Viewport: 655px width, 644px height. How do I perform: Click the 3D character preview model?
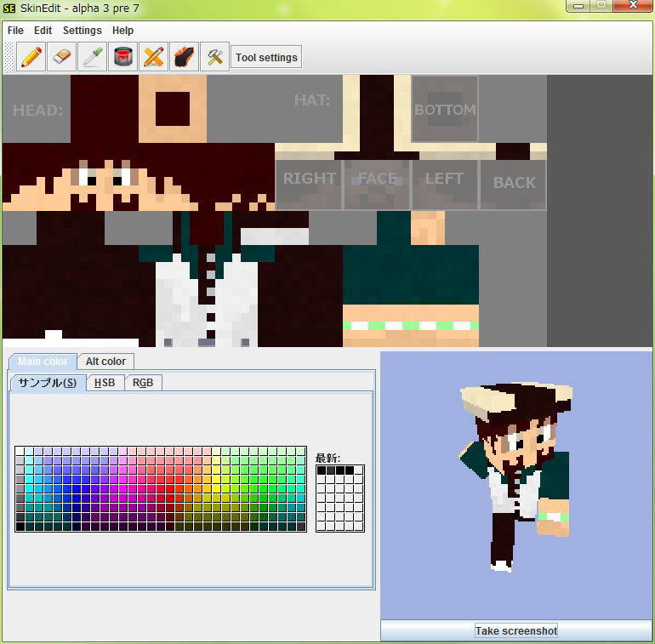tap(516, 476)
